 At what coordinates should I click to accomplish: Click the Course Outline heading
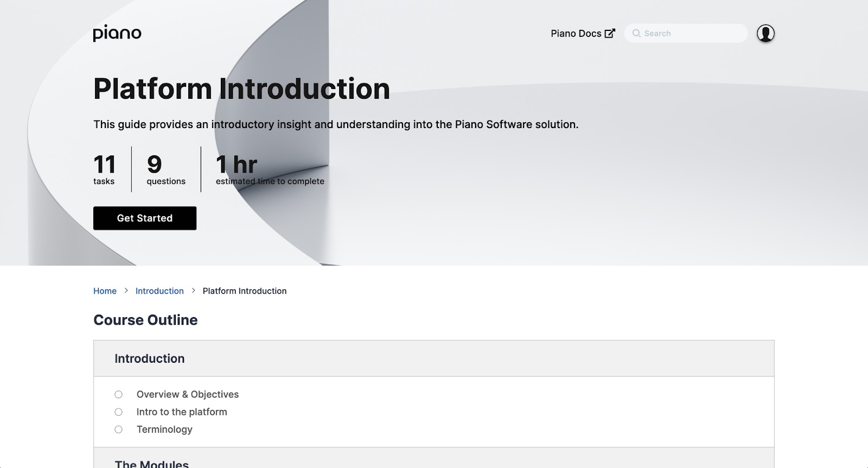coord(145,320)
